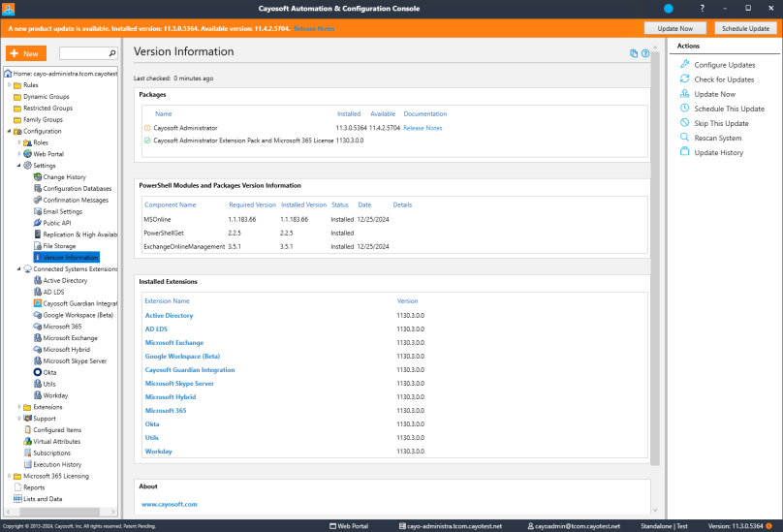Screen dimensions: 783x532
Task: Click Update Now in the orange banner
Action: pyautogui.click(x=675, y=28)
